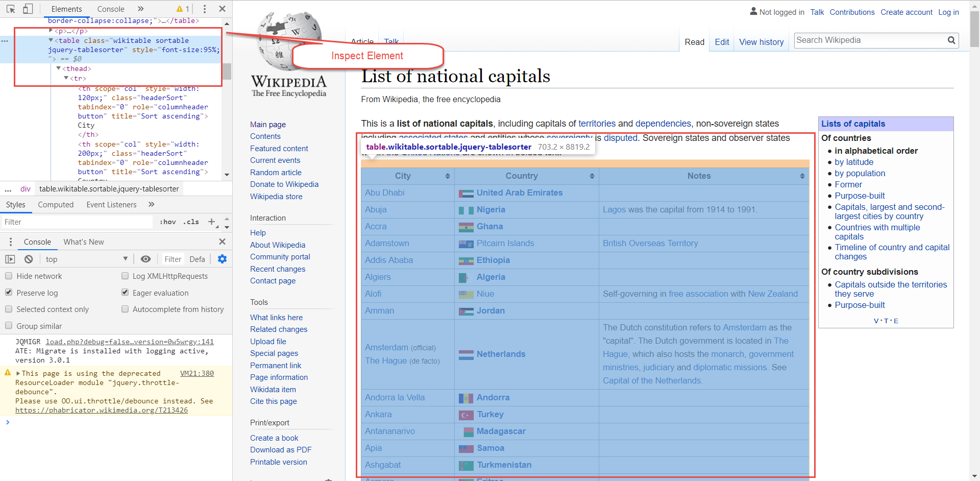Switch to the Computed tab
980x481 pixels.
click(x=56, y=204)
